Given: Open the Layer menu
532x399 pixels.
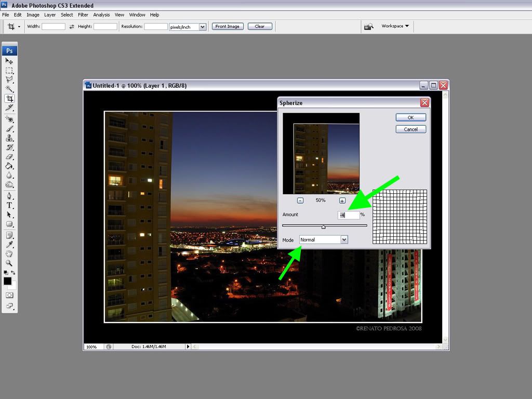Looking at the screenshot, I should click(x=50, y=15).
